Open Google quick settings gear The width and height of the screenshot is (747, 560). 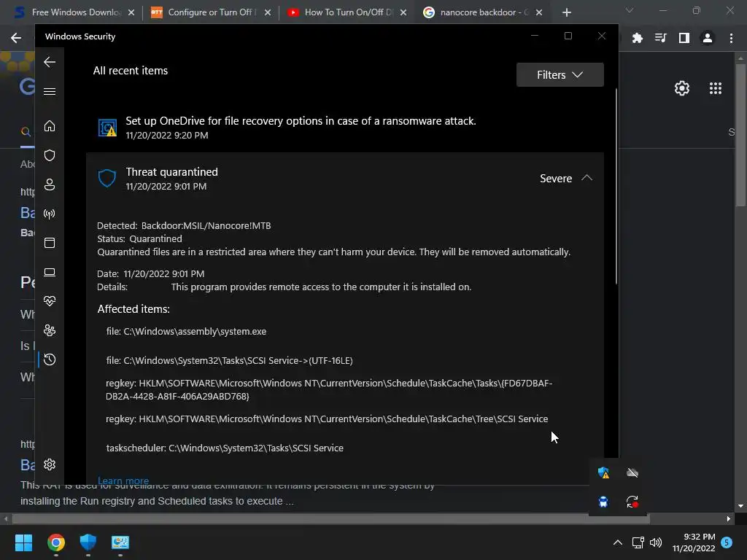[x=682, y=88]
